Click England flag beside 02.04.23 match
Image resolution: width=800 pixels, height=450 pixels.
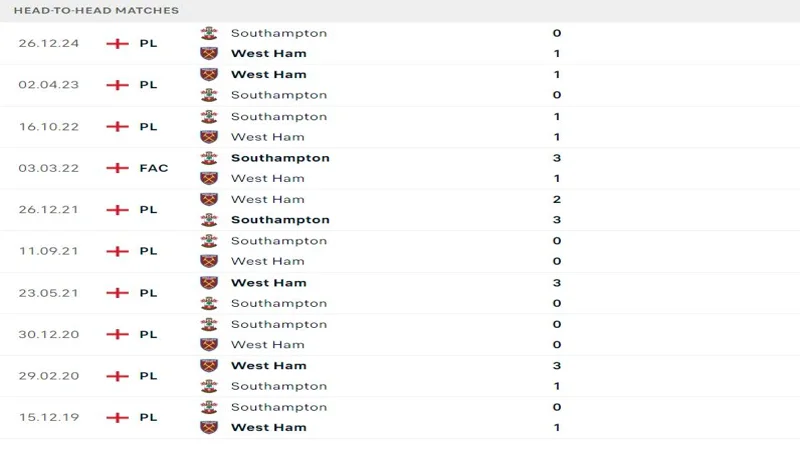click(118, 85)
